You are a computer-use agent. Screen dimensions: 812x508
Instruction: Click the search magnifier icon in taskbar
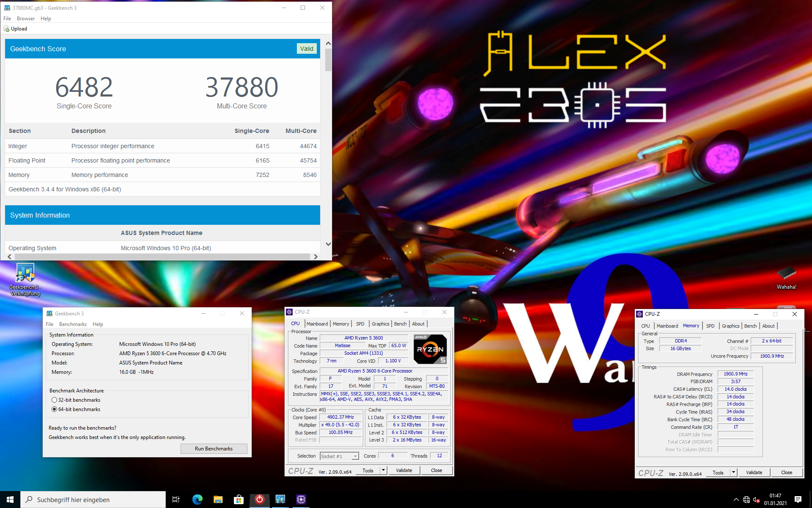(x=29, y=500)
